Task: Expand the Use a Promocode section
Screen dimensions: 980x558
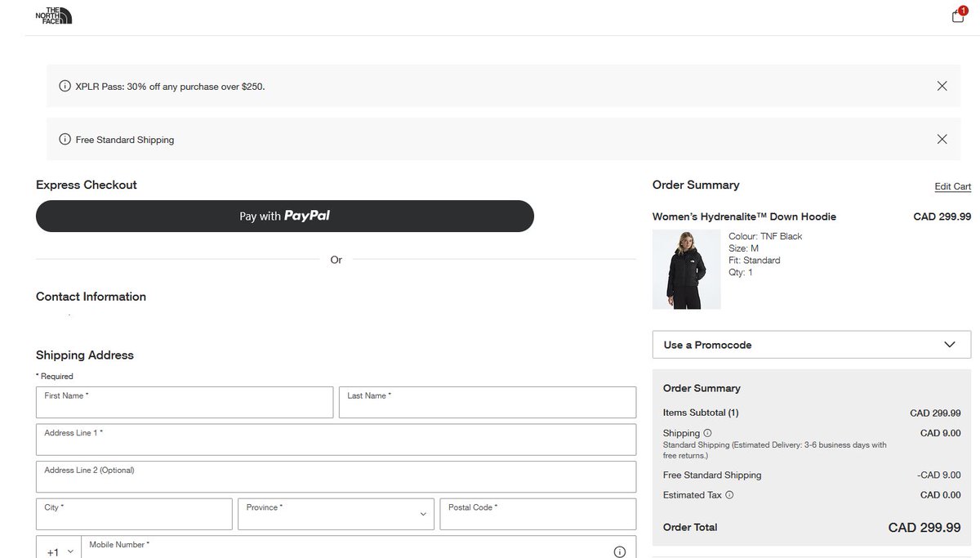Action: 812,345
